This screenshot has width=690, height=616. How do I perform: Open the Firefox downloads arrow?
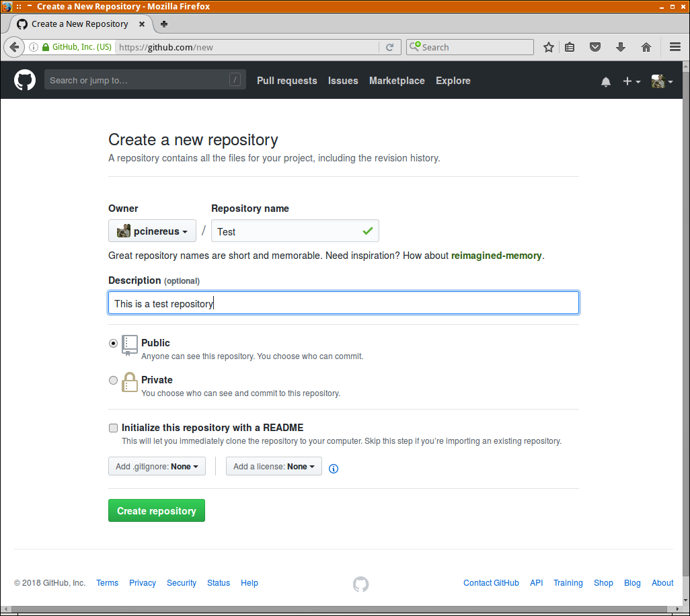[621, 47]
